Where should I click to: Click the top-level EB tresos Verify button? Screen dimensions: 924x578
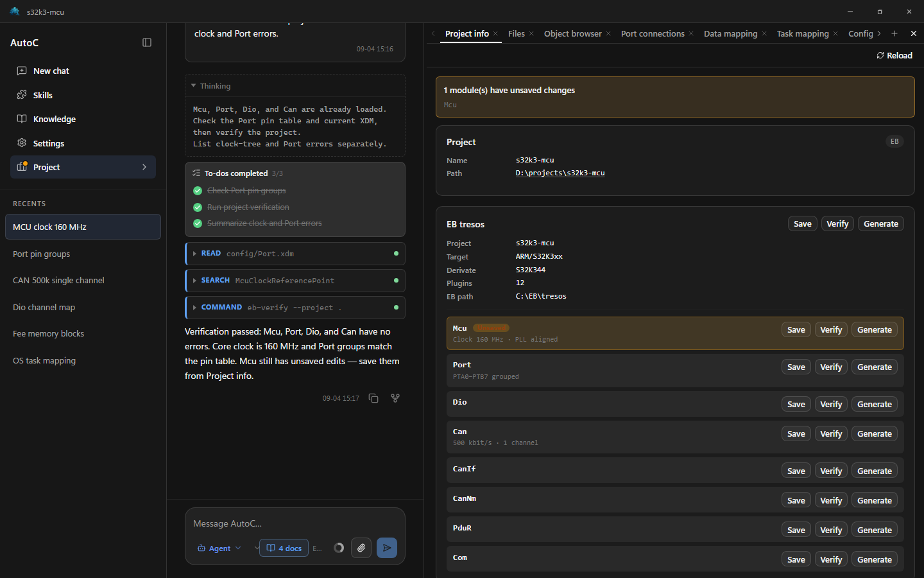pos(837,223)
